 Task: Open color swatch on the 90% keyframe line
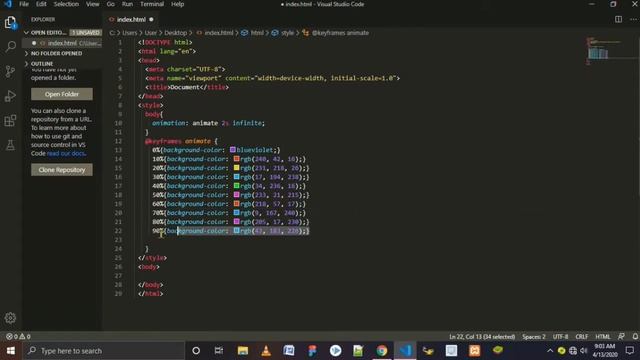236,231
